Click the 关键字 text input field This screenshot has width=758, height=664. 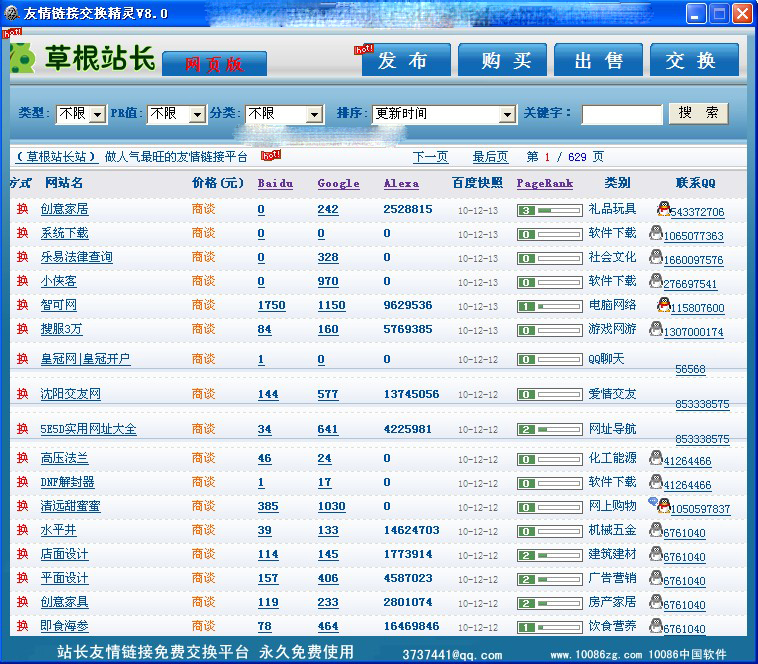(x=621, y=114)
